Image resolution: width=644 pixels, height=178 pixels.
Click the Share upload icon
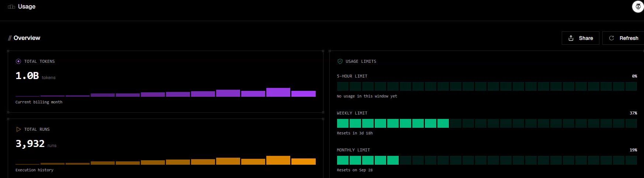(x=571, y=38)
